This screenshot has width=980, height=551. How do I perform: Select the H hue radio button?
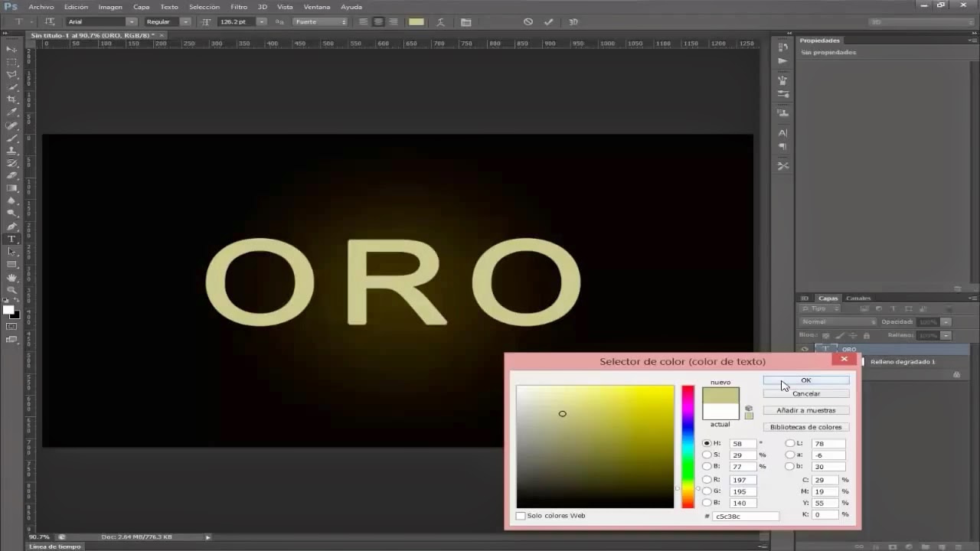coord(707,443)
